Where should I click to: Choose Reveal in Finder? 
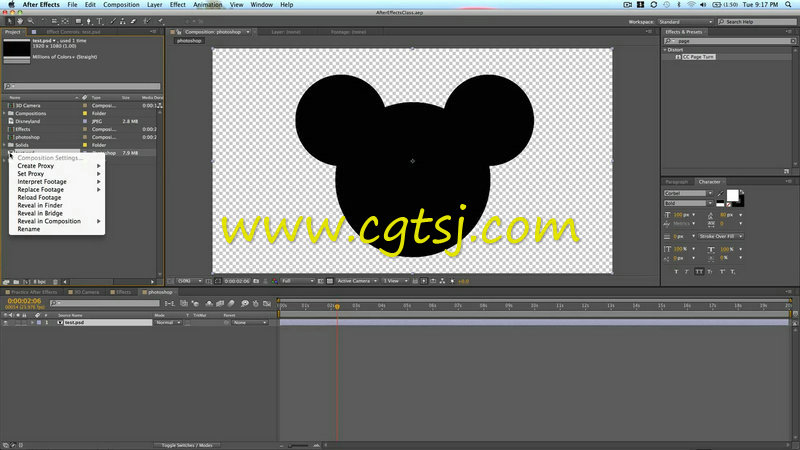pyautogui.click(x=57, y=205)
